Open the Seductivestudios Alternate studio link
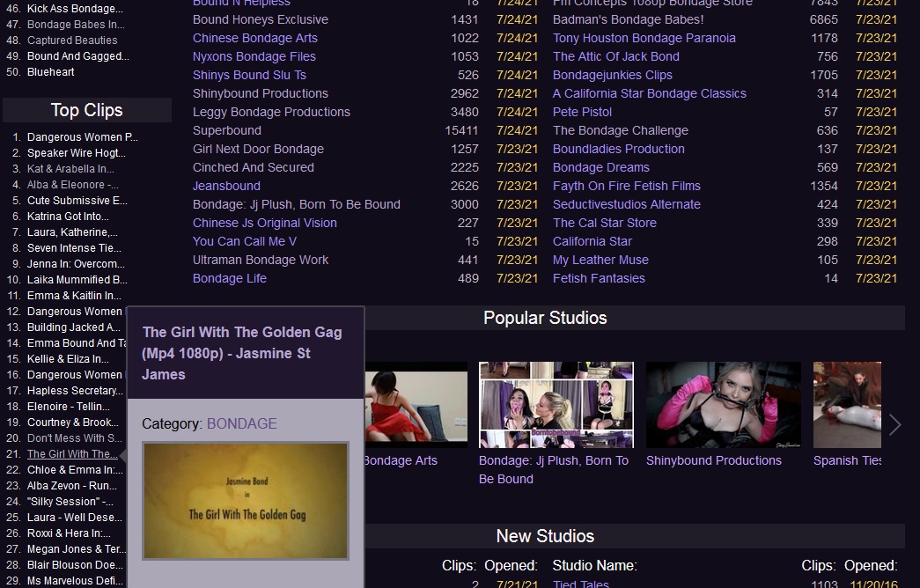920x588 pixels. tap(627, 204)
